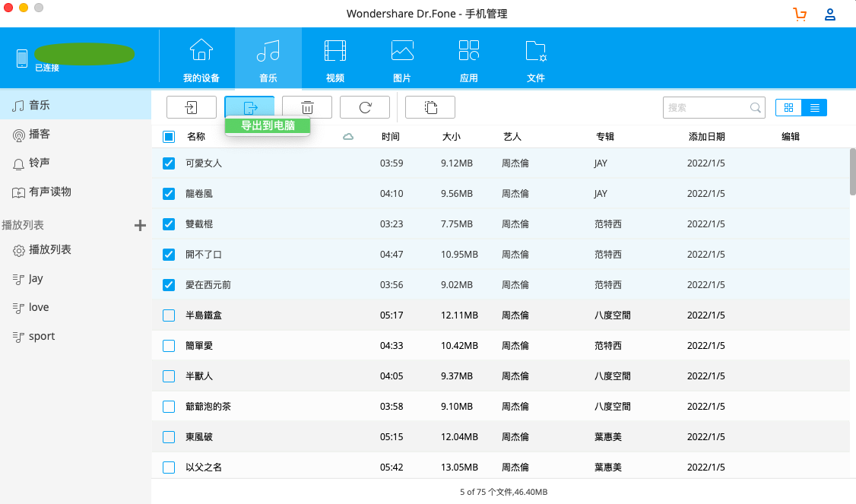
Task: Click the JAY album in 龍卷風 row
Action: pyautogui.click(x=601, y=194)
